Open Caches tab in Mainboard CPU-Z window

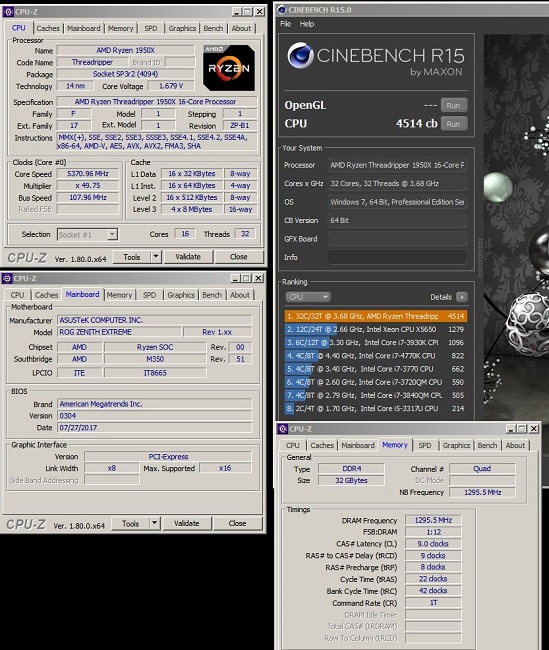pos(46,295)
